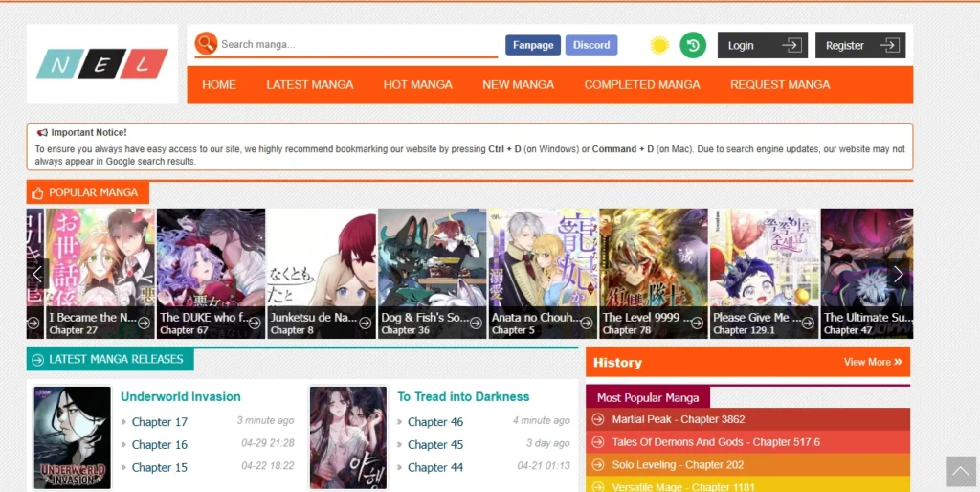Focus the Search manga input field
This screenshot has width=980, height=492.
[x=358, y=44]
